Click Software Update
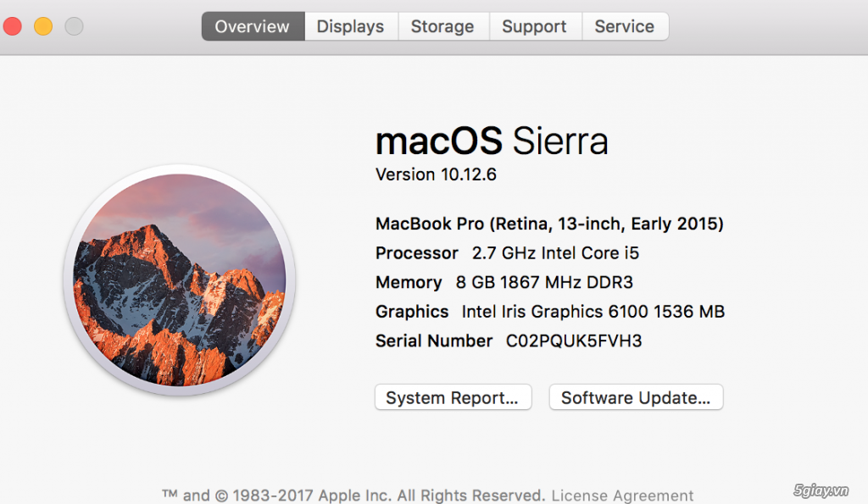This screenshot has height=504, width=868. click(x=636, y=396)
